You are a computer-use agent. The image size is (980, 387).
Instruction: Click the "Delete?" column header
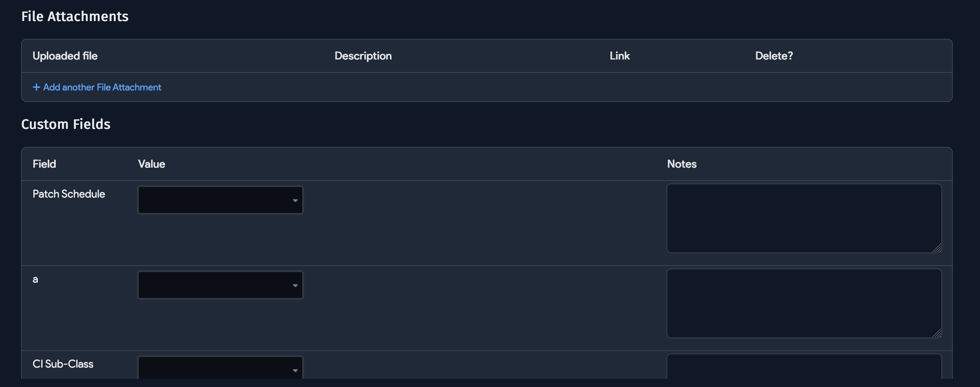(x=774, y=56)
